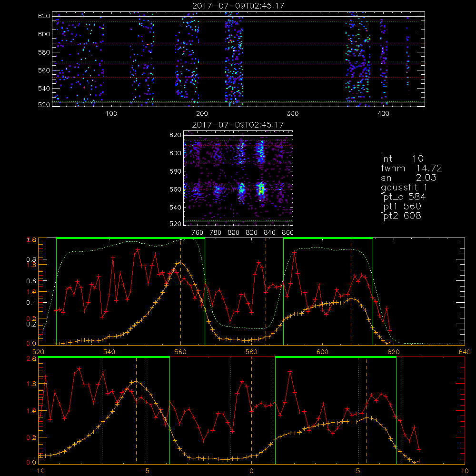This screenshot has height=476, width=476.
Task: Click the top plot's title 2017-07-09T02:45:17
Action: pos(238,5)
